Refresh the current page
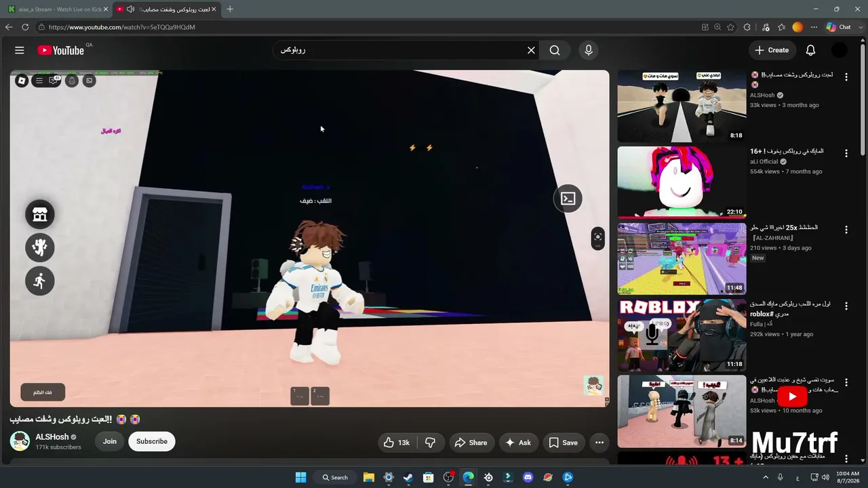This screenshot has width=868, height=488. point(25,27)
